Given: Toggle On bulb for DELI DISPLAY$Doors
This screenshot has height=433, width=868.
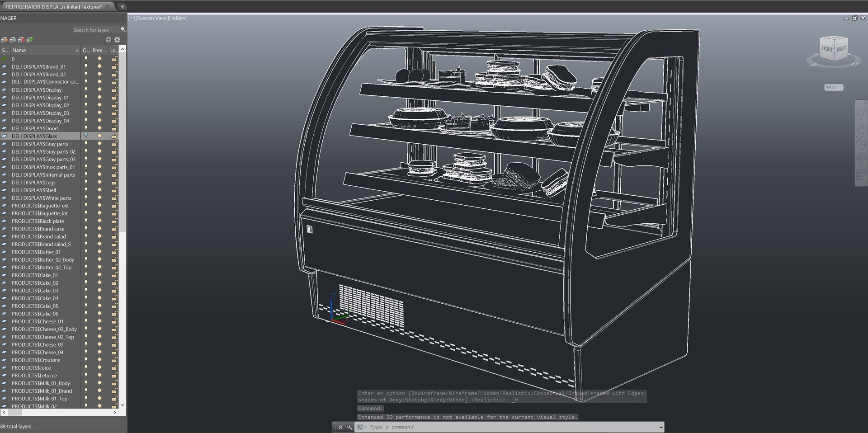Looking at the screenshot, I should pos(86,128).
